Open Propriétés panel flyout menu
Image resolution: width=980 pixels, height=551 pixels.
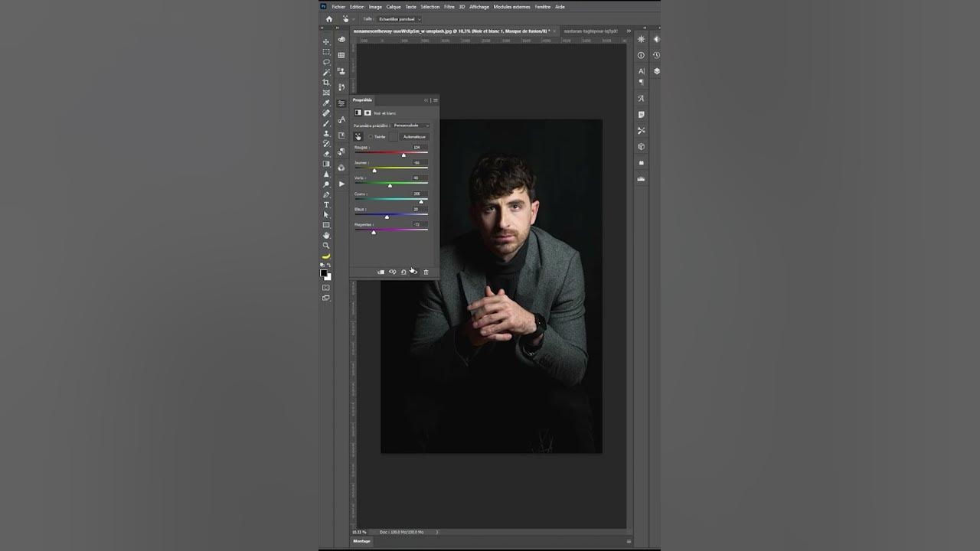coord(436,100)
